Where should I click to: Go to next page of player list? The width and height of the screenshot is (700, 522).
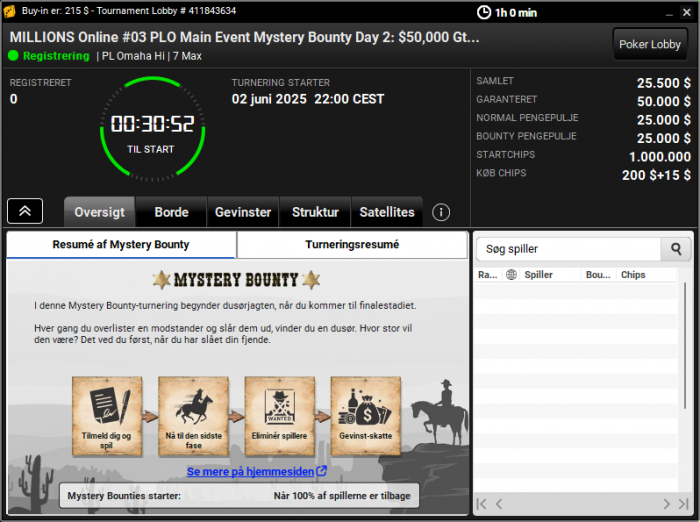[667, 504]
